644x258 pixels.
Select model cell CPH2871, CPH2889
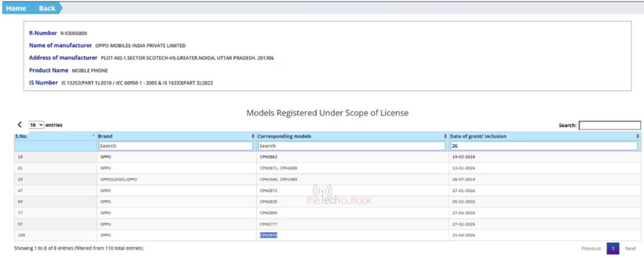coord(279,168)
